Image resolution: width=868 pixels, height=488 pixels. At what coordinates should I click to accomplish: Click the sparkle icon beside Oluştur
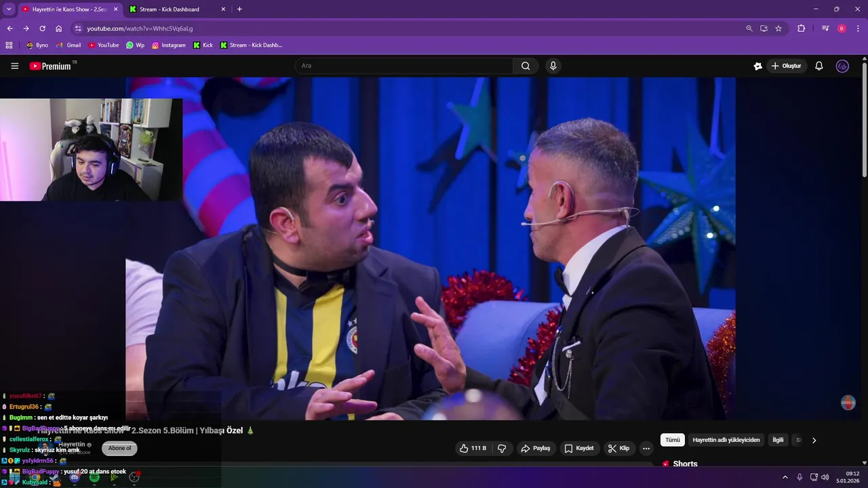coord(757,66)
